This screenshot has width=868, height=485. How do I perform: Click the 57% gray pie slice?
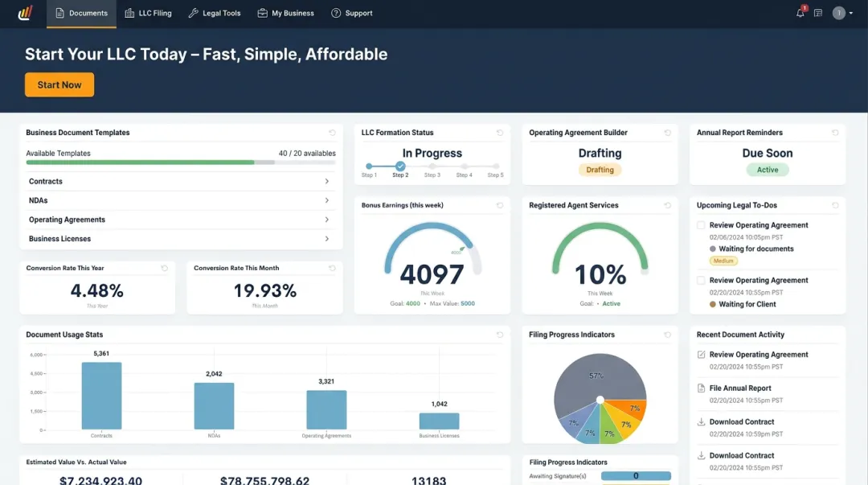pyautogui.click(x=596, y=376)
